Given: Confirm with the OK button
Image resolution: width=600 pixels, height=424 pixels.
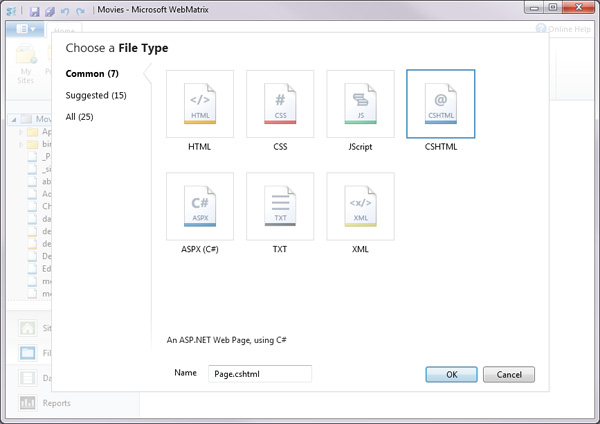Looking at the screenshot, I should 452,374.
